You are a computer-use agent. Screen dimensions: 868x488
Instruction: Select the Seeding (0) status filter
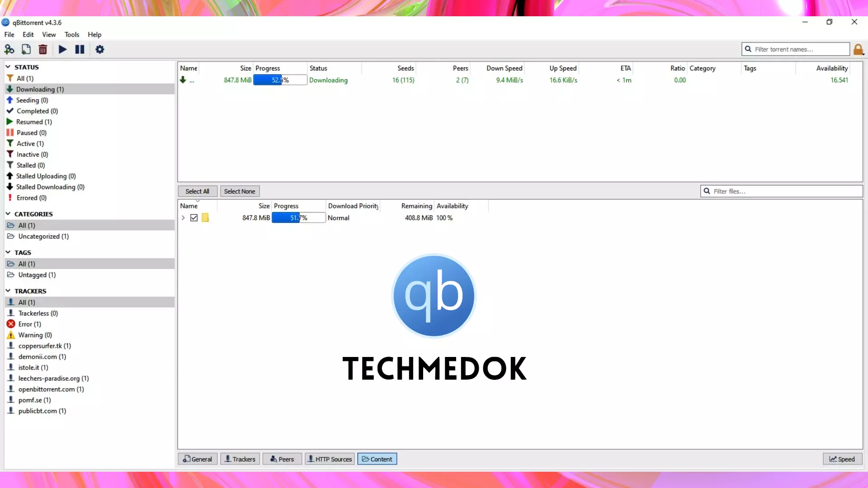click(x=90, y=100)
